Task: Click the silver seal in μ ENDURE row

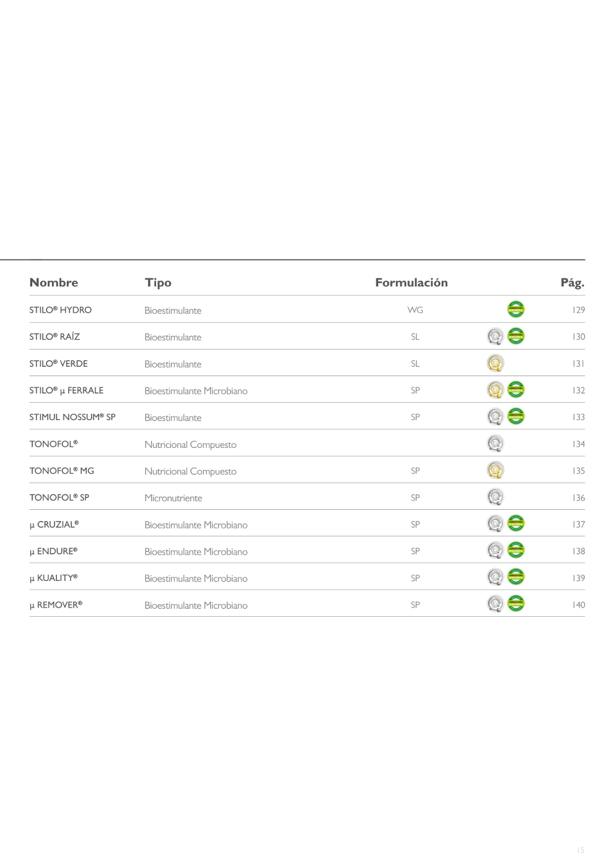Action: (x=495, y=551)
